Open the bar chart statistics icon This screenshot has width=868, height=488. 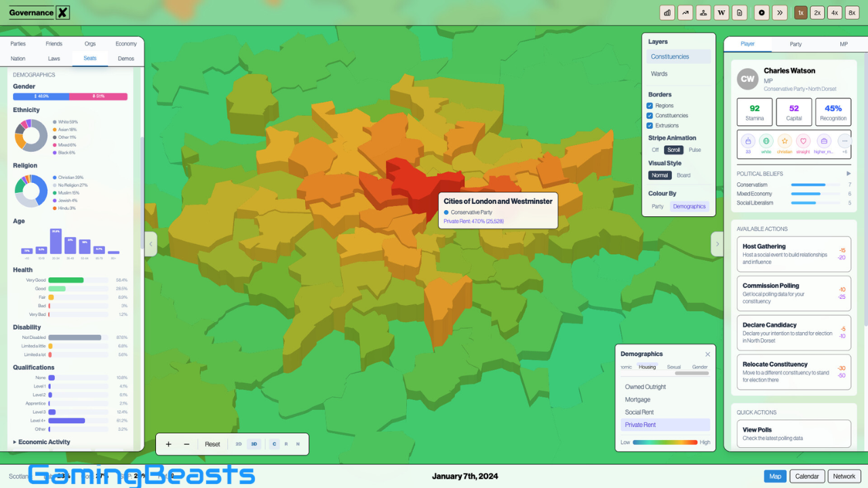click(667, 12)
